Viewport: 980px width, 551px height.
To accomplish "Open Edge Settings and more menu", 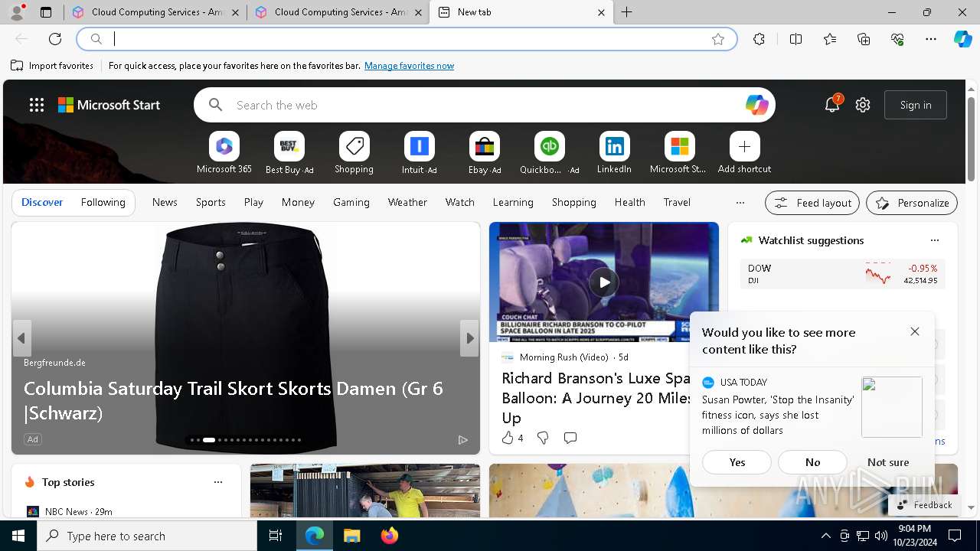I will point(931,39).
